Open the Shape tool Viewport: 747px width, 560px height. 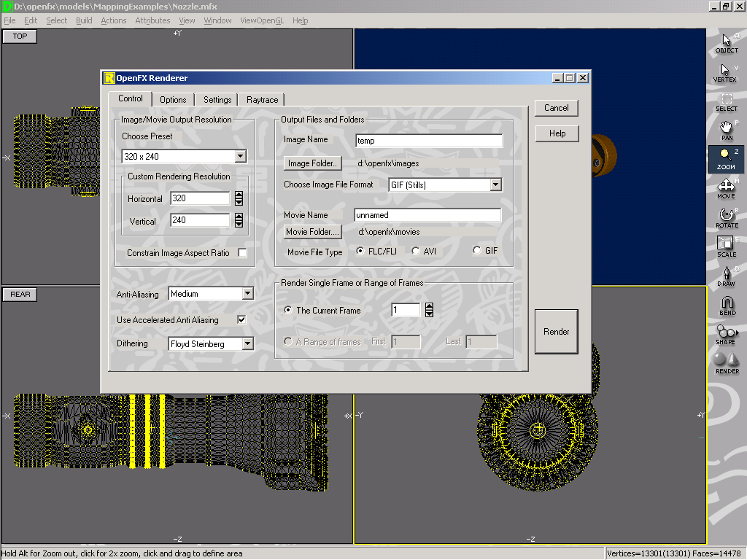[727, 335]
